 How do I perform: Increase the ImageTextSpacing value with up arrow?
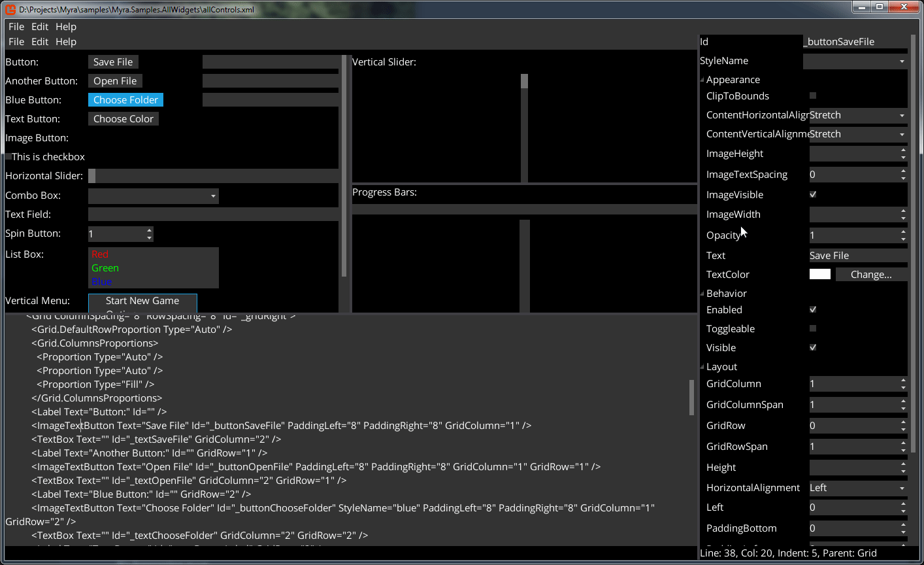click(903, 171)
